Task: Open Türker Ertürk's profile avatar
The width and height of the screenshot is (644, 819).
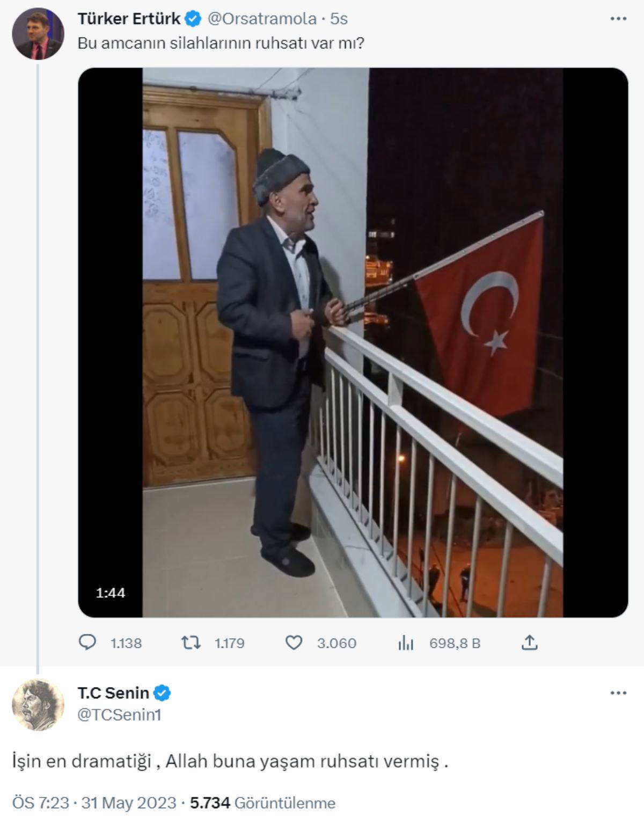Action: pos(38,33)
